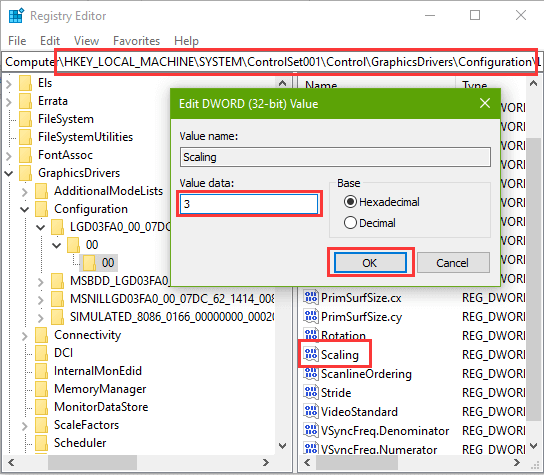Viewport: 544px width, 475px height.
Task: Open the Favorites menu
Action: (136, 41)
